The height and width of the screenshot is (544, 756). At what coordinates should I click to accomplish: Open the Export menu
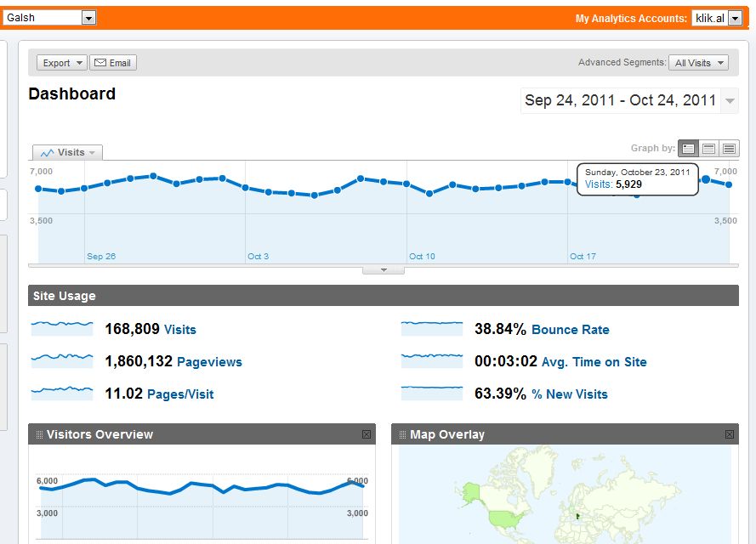point(62,63)
